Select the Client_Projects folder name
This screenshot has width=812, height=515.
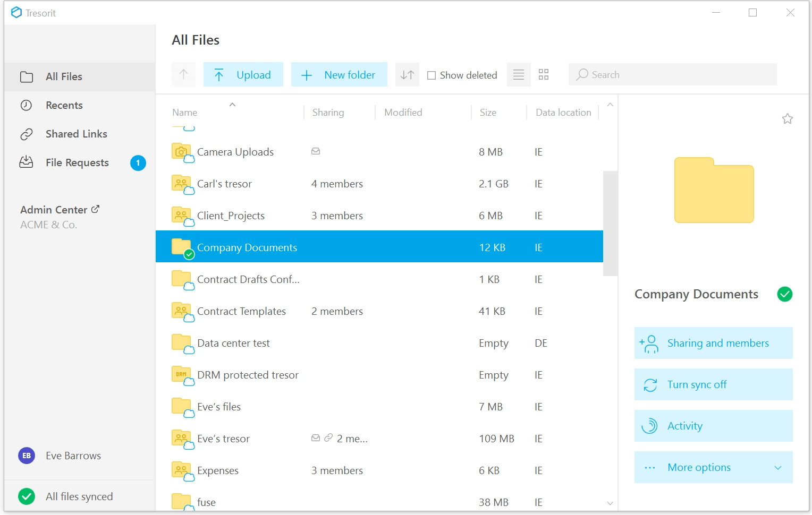[x=231, y=216]
